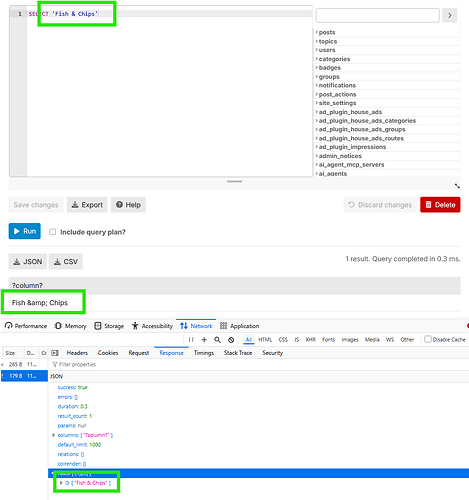Click the plus icon in network toolbar

[x=204, y=339]
